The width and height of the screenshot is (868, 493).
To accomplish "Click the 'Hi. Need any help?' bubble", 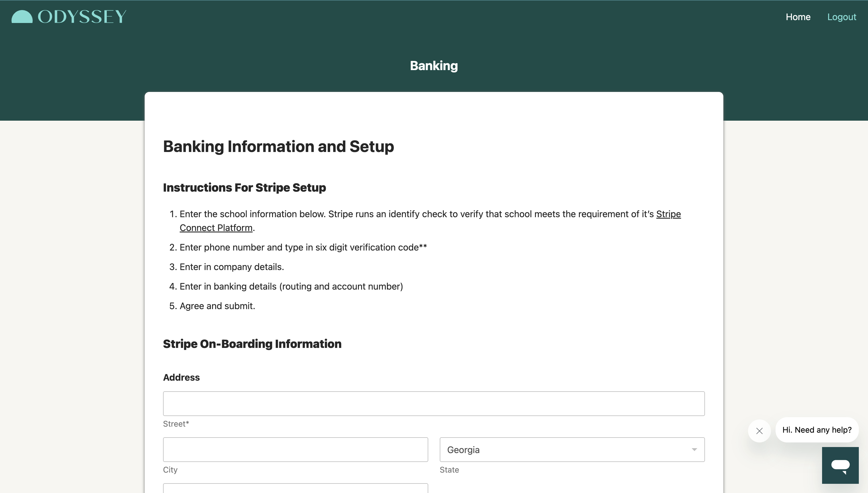I will click(817, 430).
